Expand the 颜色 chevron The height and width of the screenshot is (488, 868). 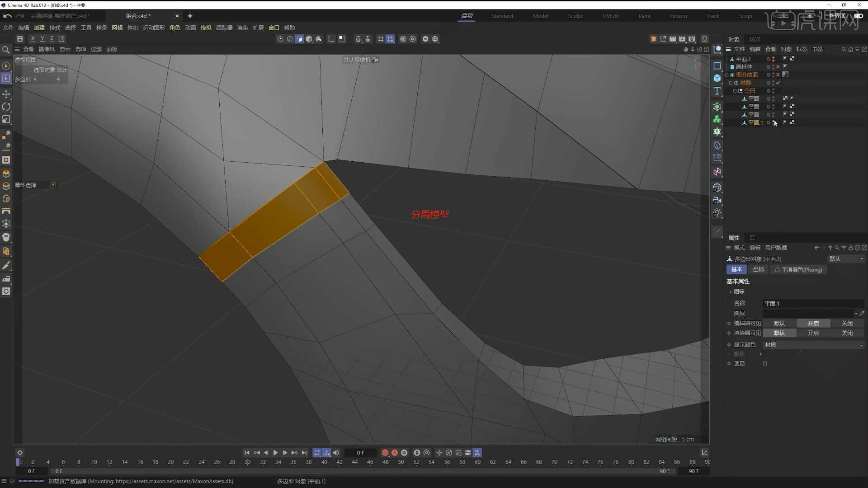coord(761,354)
